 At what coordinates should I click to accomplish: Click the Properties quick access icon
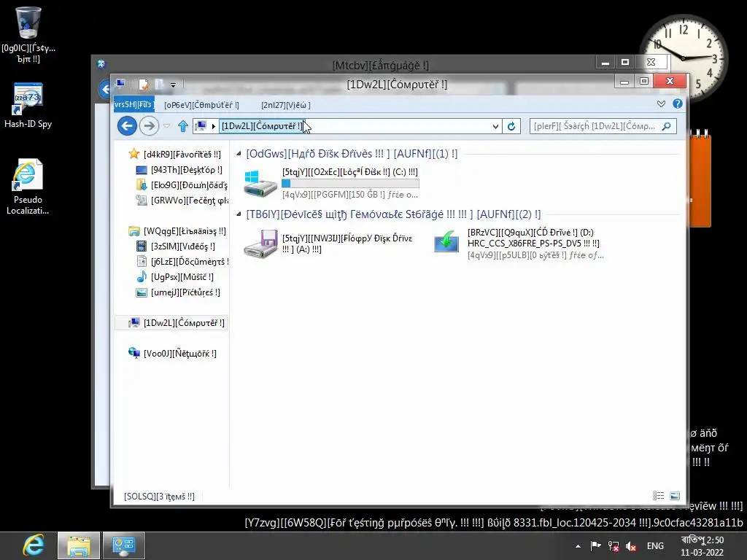pos(144,85)
